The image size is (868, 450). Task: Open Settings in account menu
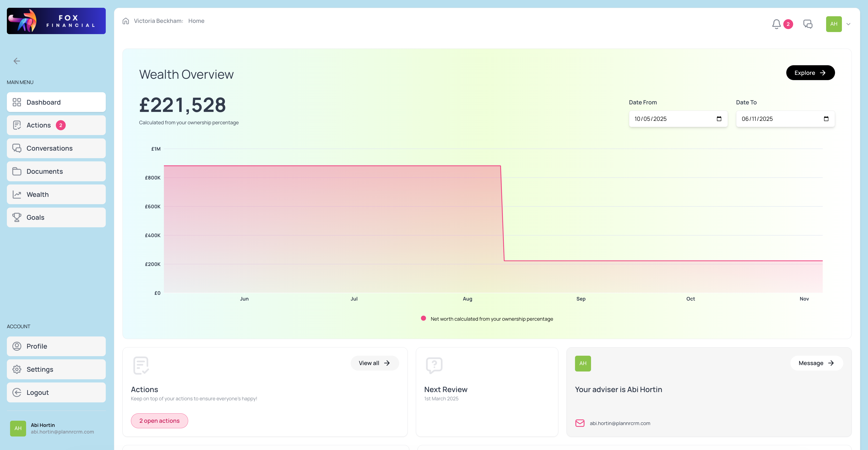click(x=56, y=369)
